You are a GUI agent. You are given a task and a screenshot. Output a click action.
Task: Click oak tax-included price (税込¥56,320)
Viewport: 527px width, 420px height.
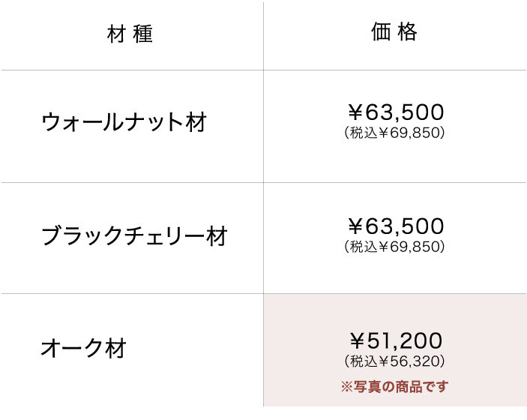(x=395, y=361)
